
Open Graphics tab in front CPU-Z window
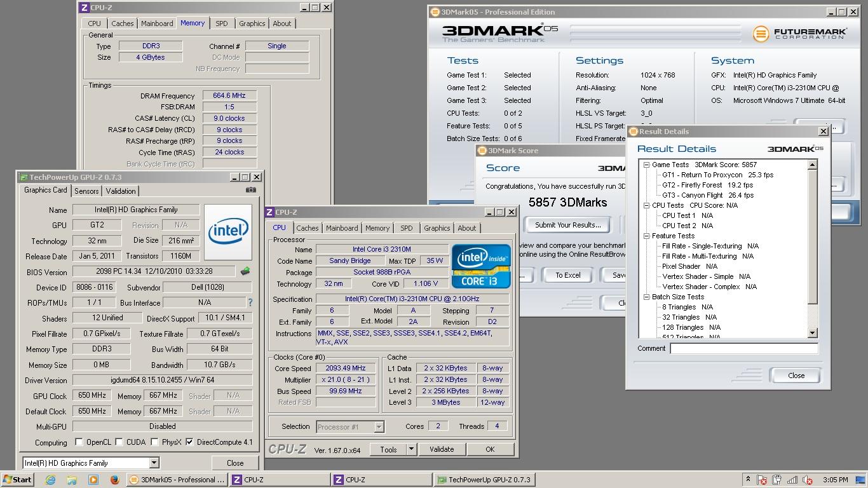coord(437,228)
